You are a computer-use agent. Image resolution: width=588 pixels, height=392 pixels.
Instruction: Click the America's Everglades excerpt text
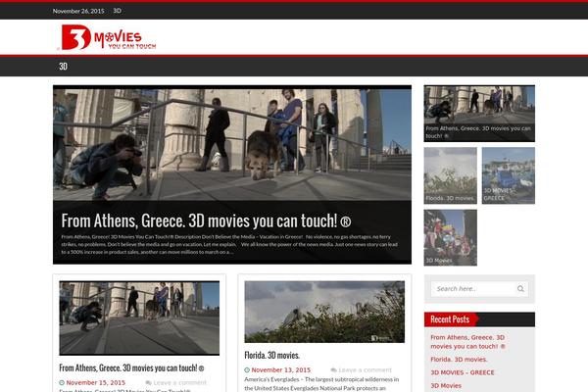(321, 384)
